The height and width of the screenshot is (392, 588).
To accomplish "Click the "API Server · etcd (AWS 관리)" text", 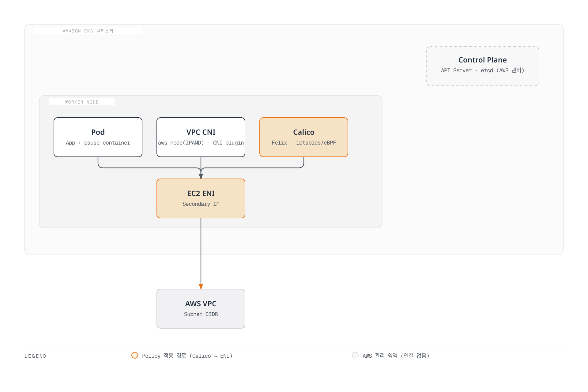I will click(483, 70).
